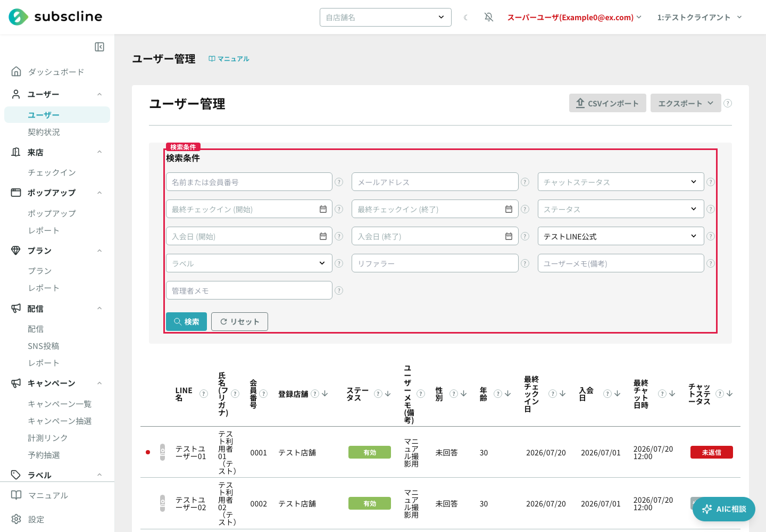Viewport: 766px width, 532px height.
Task: Open the エクスポート dropdown button
Action: pyautogui.click(x=686, y=103)
